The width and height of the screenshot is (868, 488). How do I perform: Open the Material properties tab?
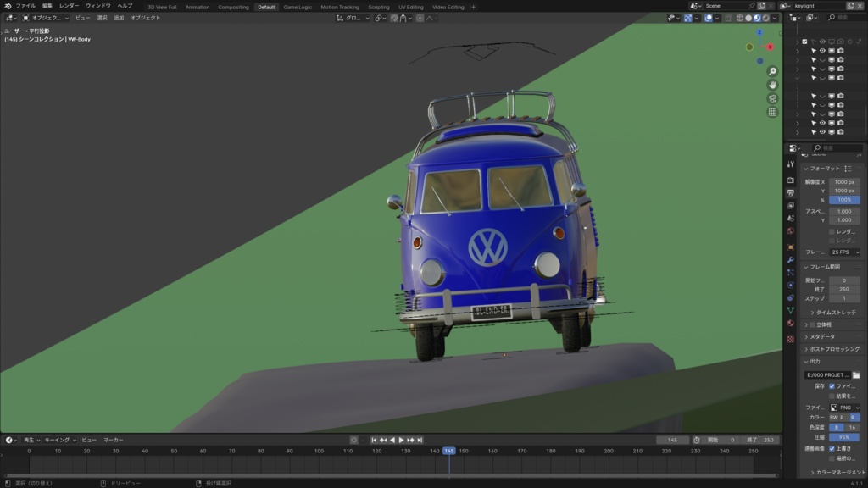[791, 324]
